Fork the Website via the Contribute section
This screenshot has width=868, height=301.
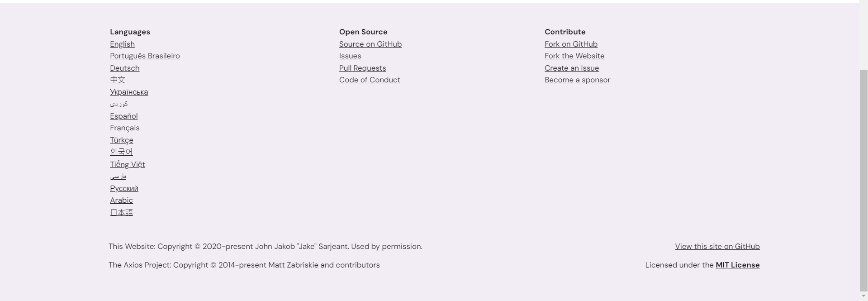point(574,56)
